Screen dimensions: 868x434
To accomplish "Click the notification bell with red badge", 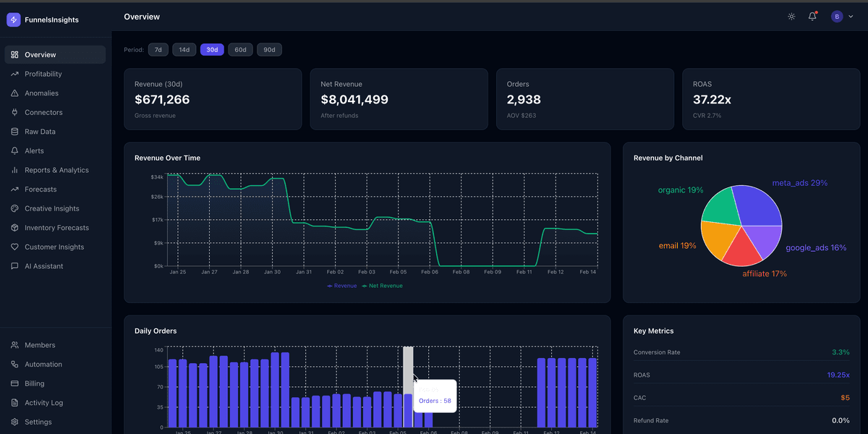I will tap(812, 16).
